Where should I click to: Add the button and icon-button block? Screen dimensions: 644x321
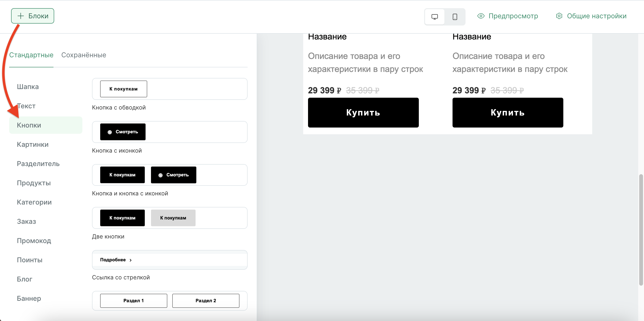point(170,175)
